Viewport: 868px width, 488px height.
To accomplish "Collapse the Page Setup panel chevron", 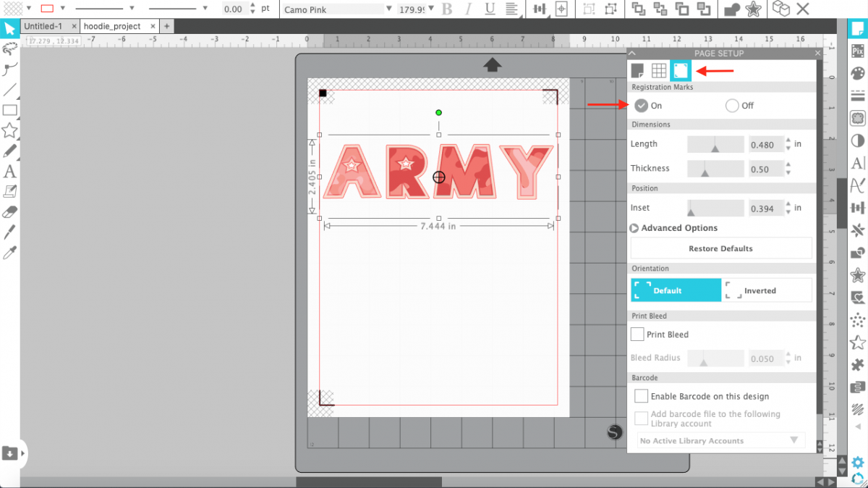I will tap(631, 54).
